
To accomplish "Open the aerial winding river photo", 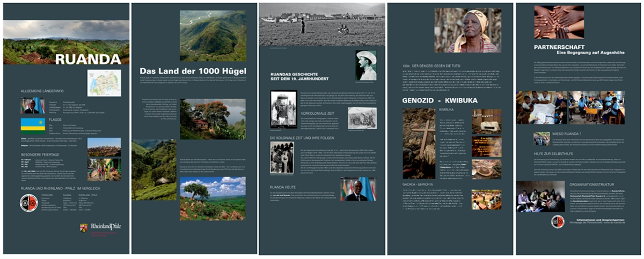I will [x=213, y=35].
